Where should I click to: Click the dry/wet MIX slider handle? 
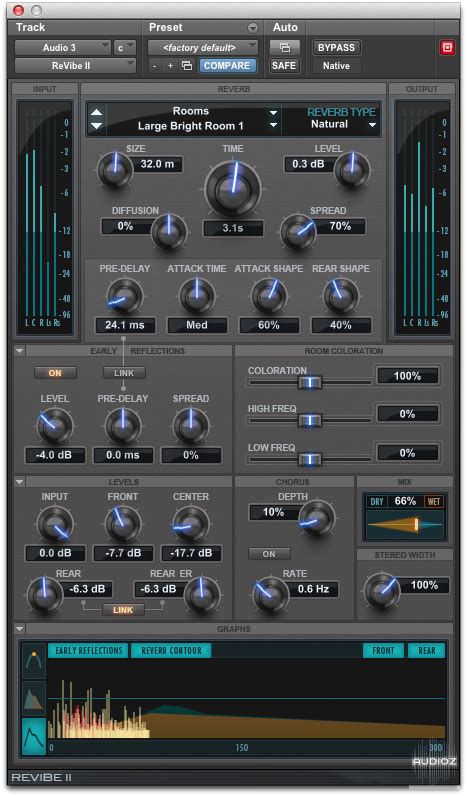click(416, 524)
